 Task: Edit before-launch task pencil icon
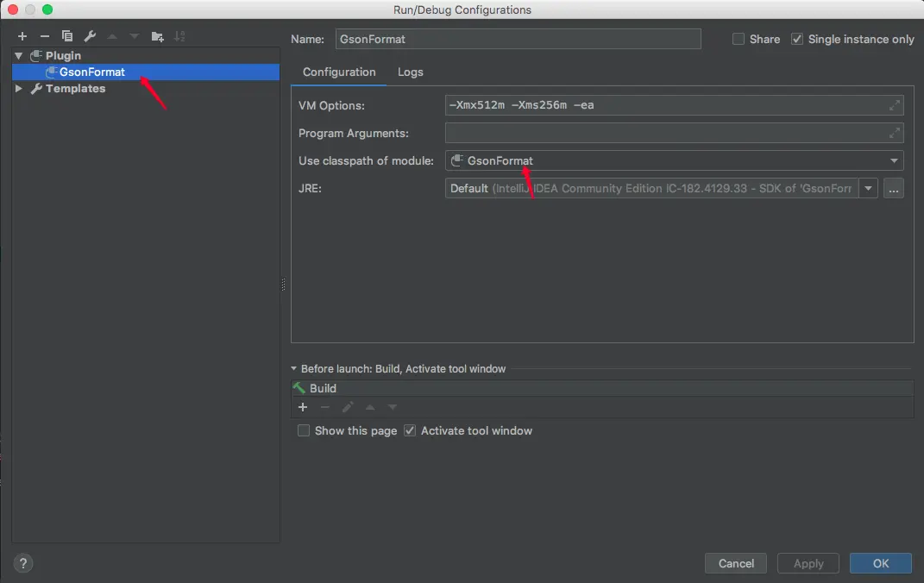coord(348,407)
